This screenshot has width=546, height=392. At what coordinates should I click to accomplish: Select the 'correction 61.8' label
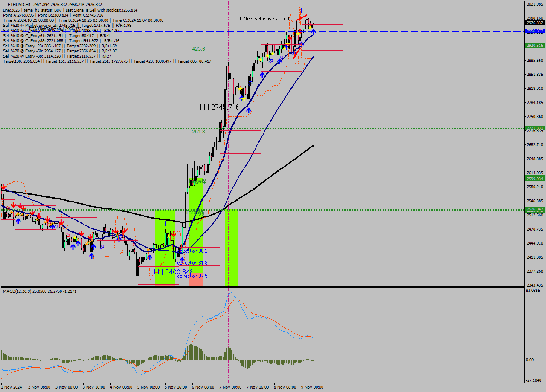pos(192,263)
